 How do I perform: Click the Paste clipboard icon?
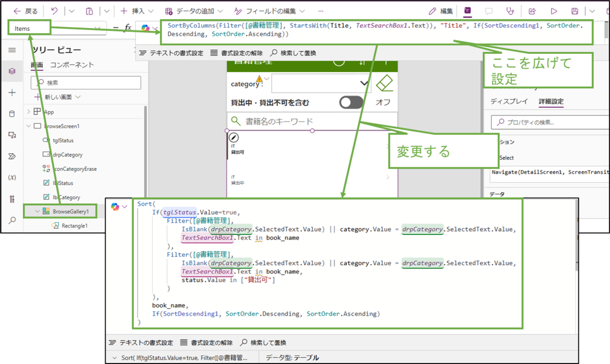tap(89, 11)
